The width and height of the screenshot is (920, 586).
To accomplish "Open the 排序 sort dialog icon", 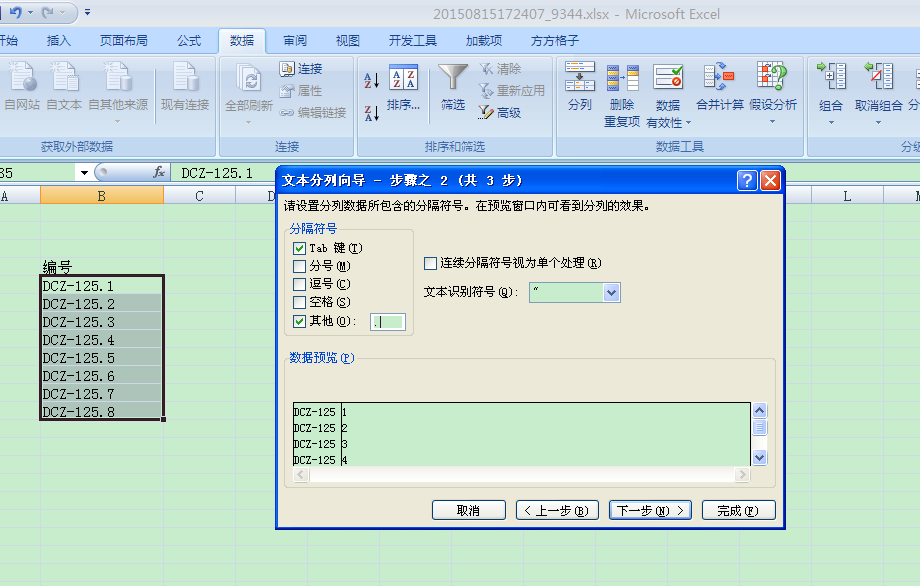I will tap(403, 86).
